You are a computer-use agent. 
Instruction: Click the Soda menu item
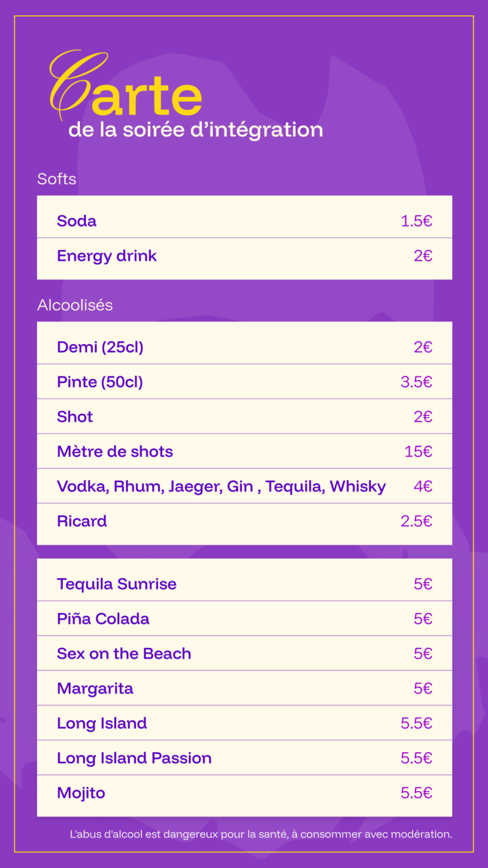77,221
